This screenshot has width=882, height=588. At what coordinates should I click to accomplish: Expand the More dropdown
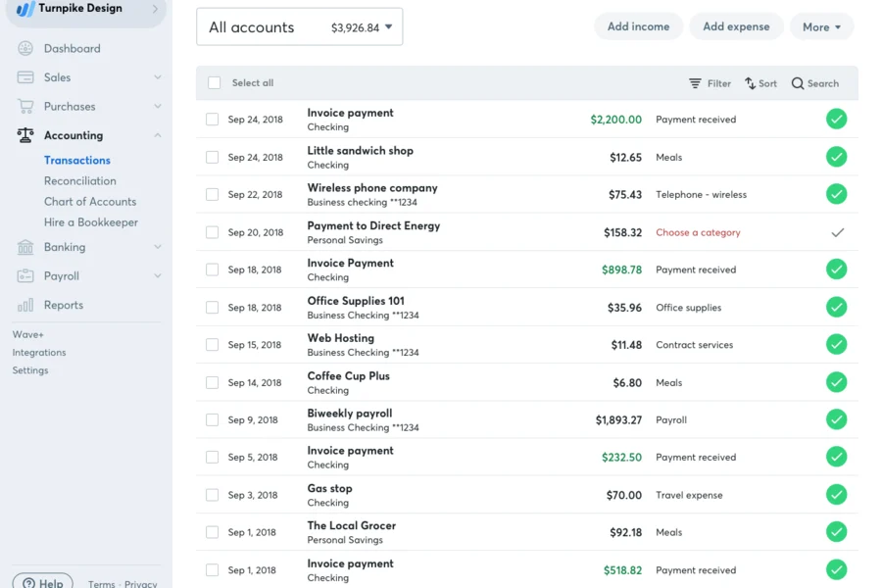point(821,26)
